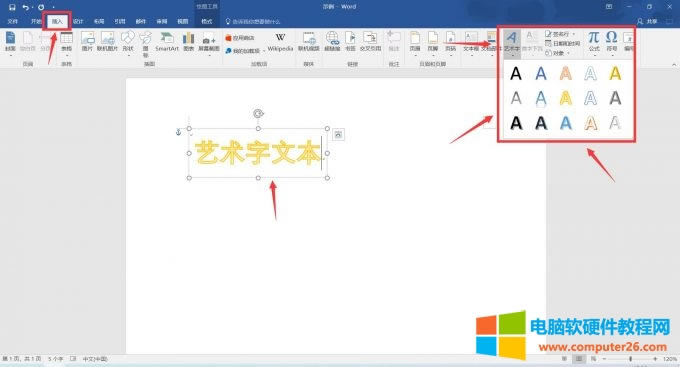Click the yellow WordArt text in document

(258, 153)
